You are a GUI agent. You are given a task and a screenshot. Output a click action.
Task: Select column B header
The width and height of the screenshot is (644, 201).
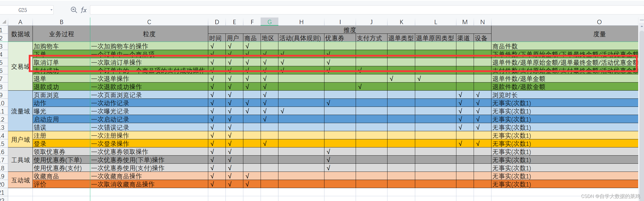pos(62,22)
